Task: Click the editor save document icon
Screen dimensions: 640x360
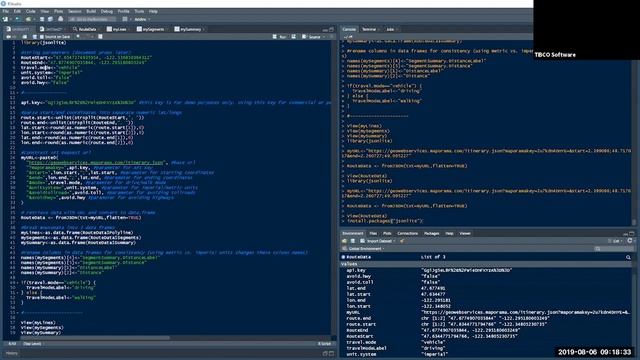Action: tap(34, 37)
